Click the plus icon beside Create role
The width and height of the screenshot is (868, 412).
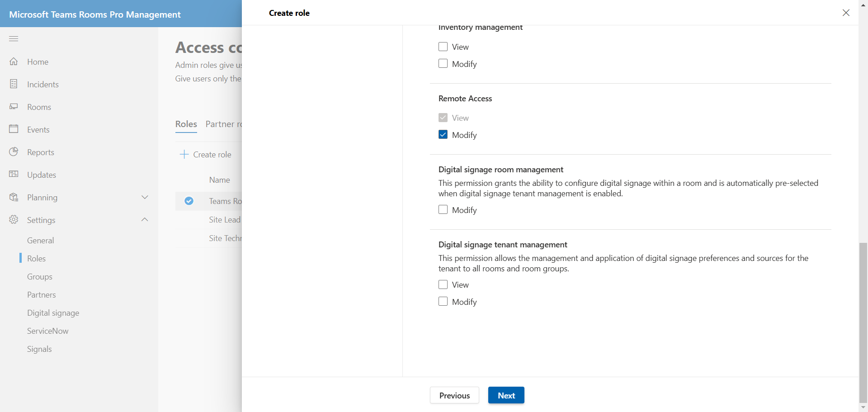coord(184,154)
